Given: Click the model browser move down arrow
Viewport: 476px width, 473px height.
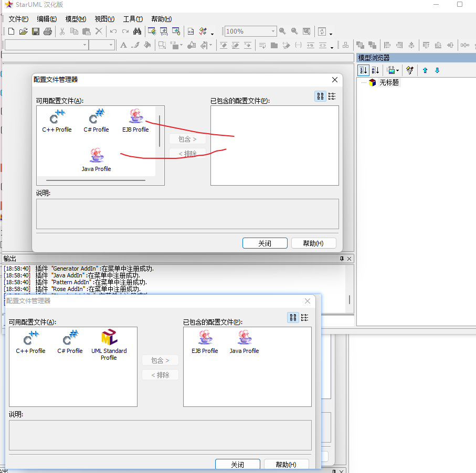Looking at the screenshot, I should point(437,70).
